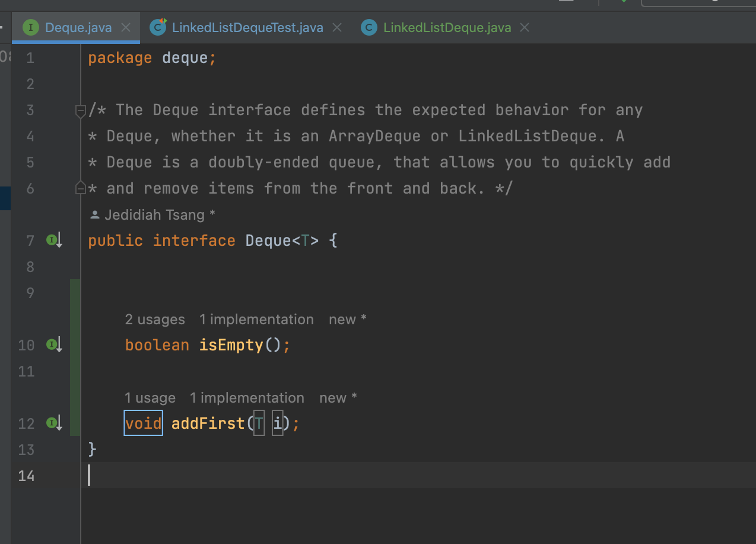
Task: Open the LinkedListDeque.java tab
Action: (x=447, y=27)
